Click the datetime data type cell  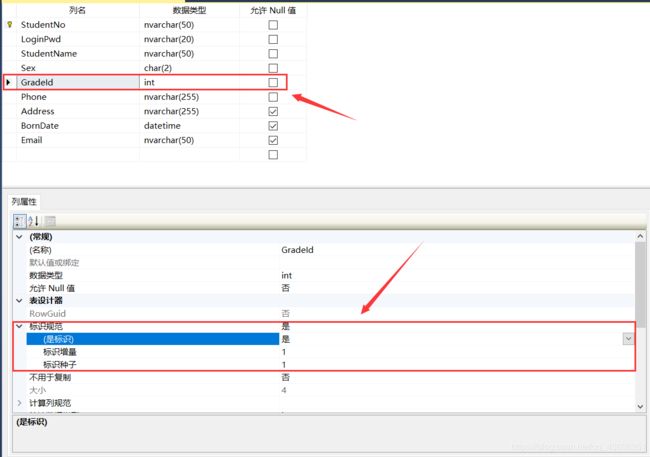pyautogui.click(x=189, y=126)
